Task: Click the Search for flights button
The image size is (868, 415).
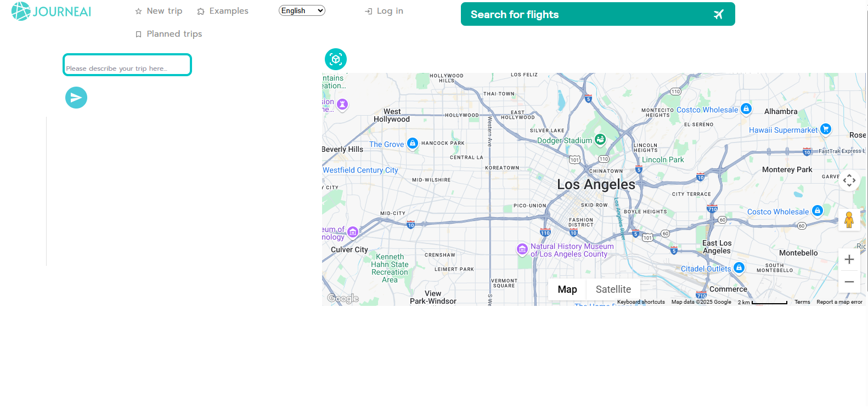Action: pyautogui.click(x=598, y=14)
